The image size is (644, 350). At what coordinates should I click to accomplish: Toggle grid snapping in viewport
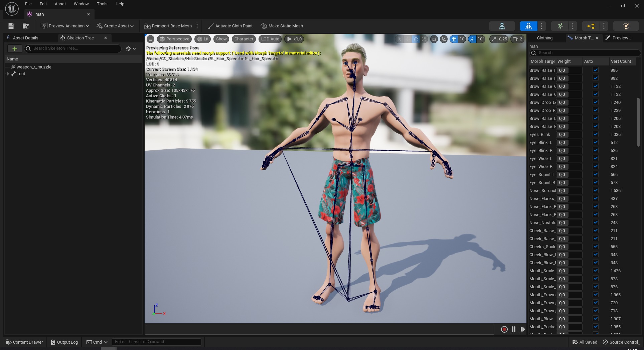pyautogui.click(x=454, y=39)
